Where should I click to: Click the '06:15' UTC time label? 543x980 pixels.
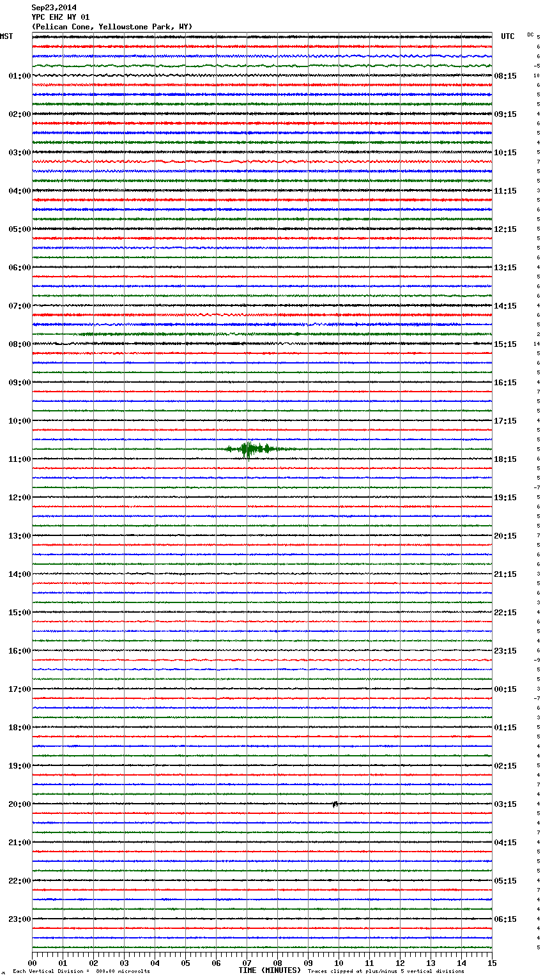[505, 919]
